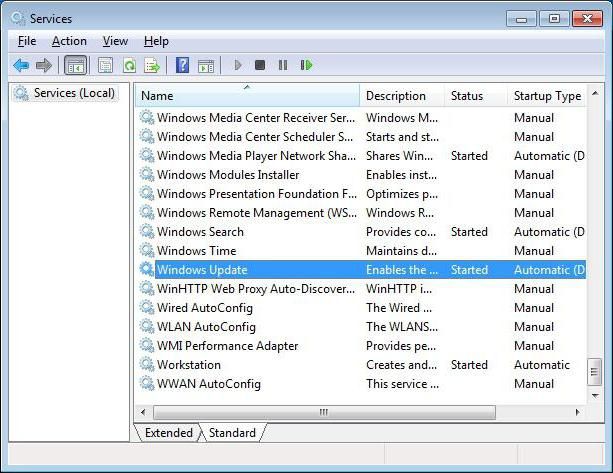Image resolution: width=613 pixels, height=473 pixels.
Task: Sort by the Name column header
Action: click(x=247, y=95)
